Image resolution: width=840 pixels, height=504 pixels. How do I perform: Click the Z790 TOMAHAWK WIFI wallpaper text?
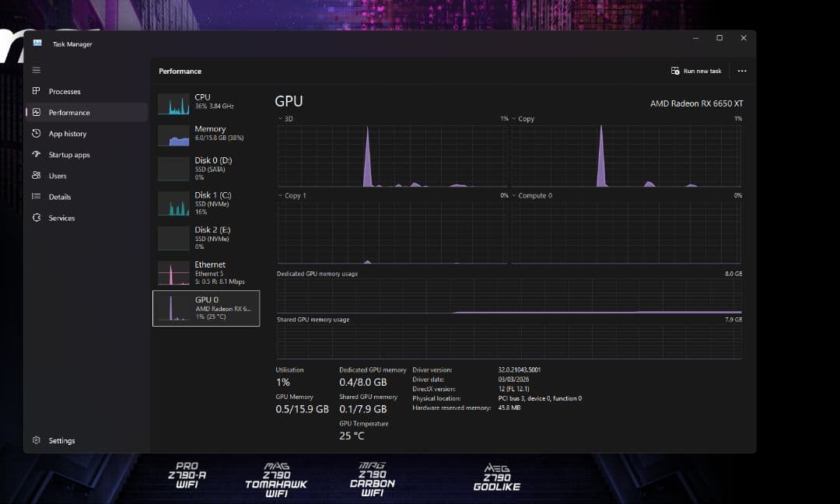pyautogui.click(x=276, y=480)
